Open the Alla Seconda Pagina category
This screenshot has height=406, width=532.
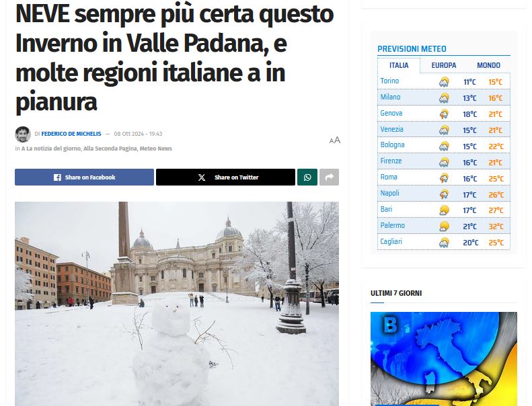[110, 149]
